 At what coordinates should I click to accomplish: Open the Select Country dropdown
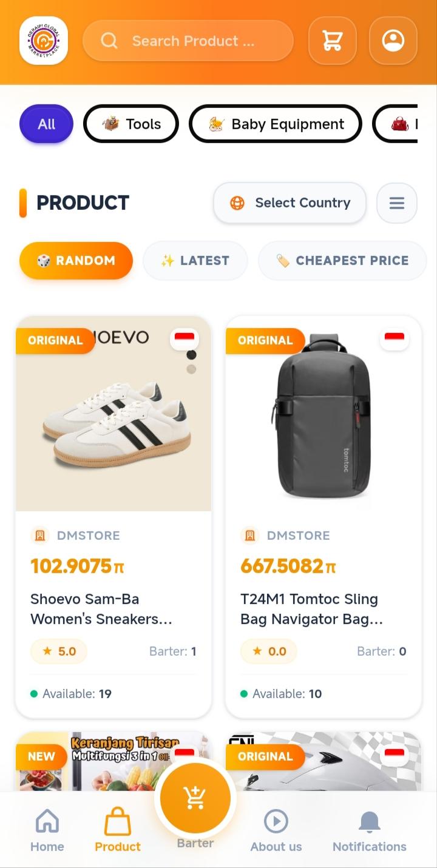290,203
